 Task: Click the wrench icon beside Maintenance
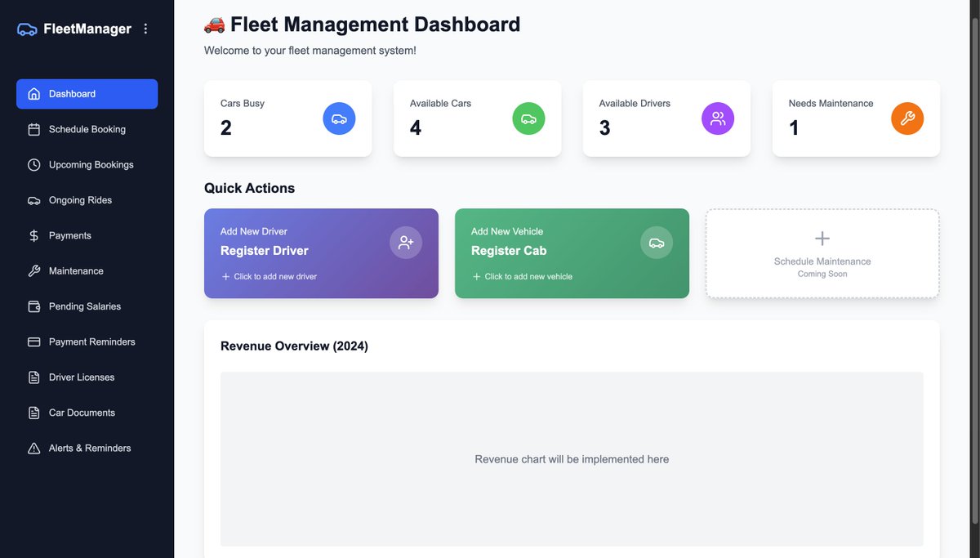coord(33,270)
